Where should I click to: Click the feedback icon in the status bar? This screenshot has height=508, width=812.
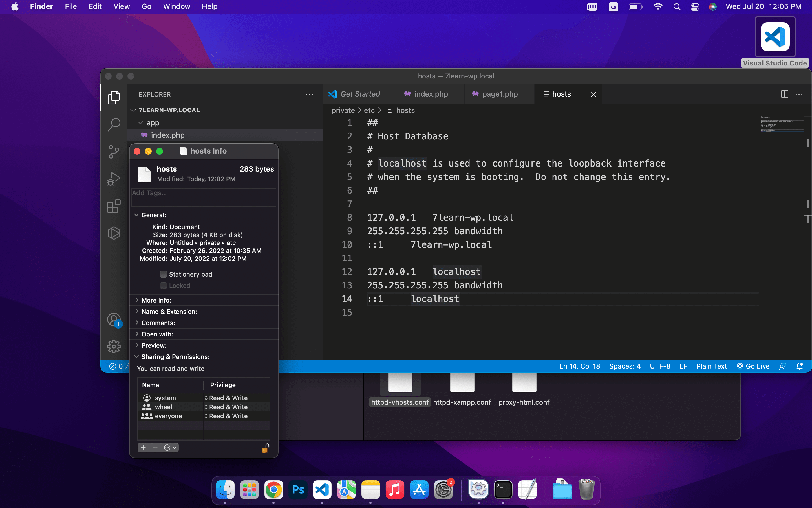[x=783, y=366]
